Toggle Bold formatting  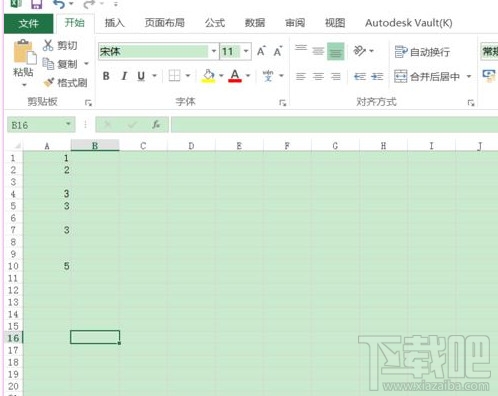pyautogui.click(x=106, y=76)
